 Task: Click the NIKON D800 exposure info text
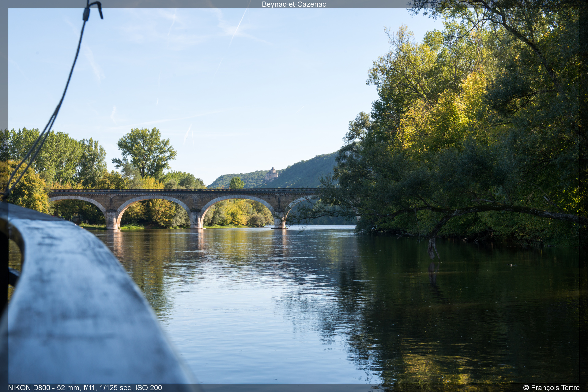point(85,388)
